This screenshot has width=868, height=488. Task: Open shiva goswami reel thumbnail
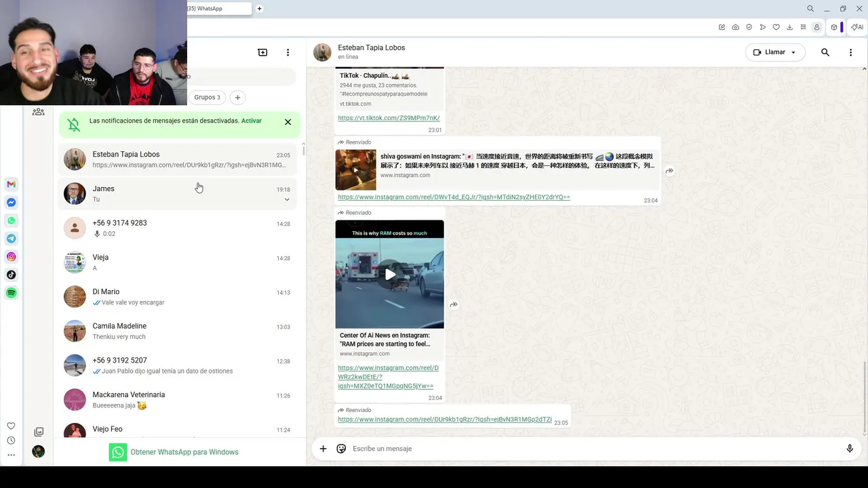[x=355, y=169]
